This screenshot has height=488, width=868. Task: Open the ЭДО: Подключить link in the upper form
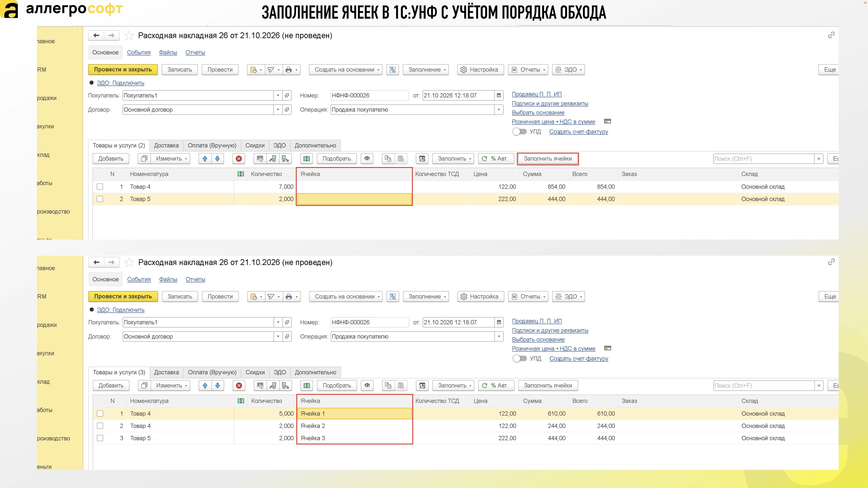click(x=120, y=83)
